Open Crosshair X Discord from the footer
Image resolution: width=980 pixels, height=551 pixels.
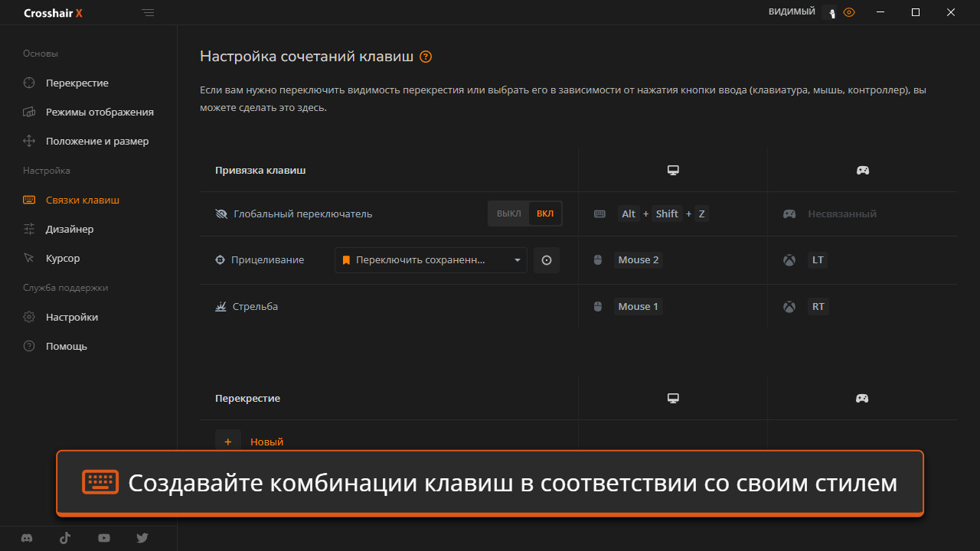point(26,538)
